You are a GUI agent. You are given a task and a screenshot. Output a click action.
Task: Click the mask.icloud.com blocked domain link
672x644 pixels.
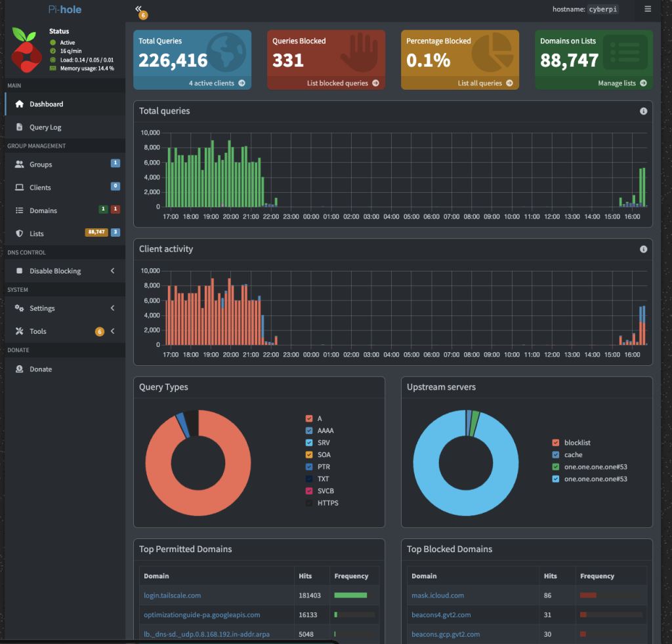pos(438,595)
